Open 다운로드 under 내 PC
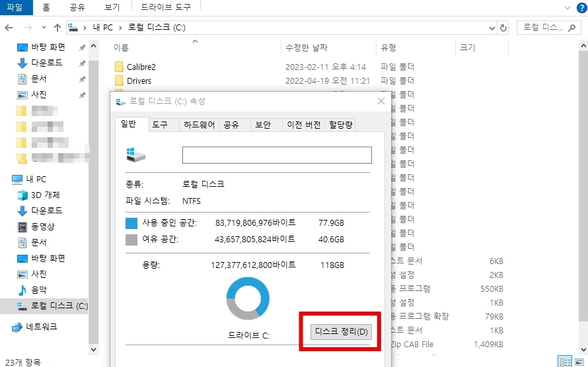The image size is (588, 367). coord(46,211)
